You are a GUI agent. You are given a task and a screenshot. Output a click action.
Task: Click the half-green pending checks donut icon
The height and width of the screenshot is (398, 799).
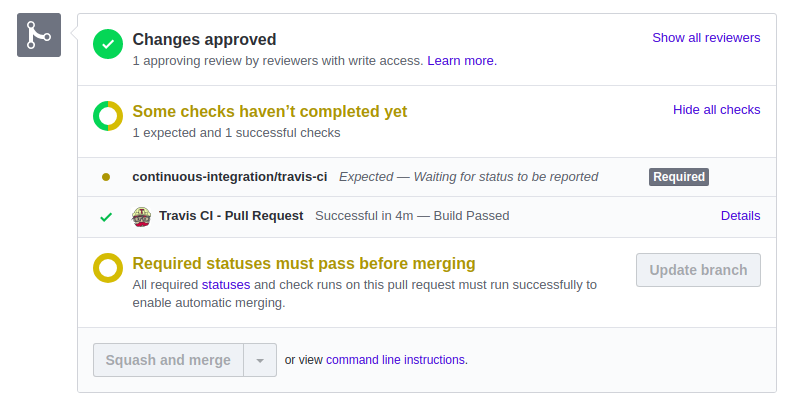(108, 116)
